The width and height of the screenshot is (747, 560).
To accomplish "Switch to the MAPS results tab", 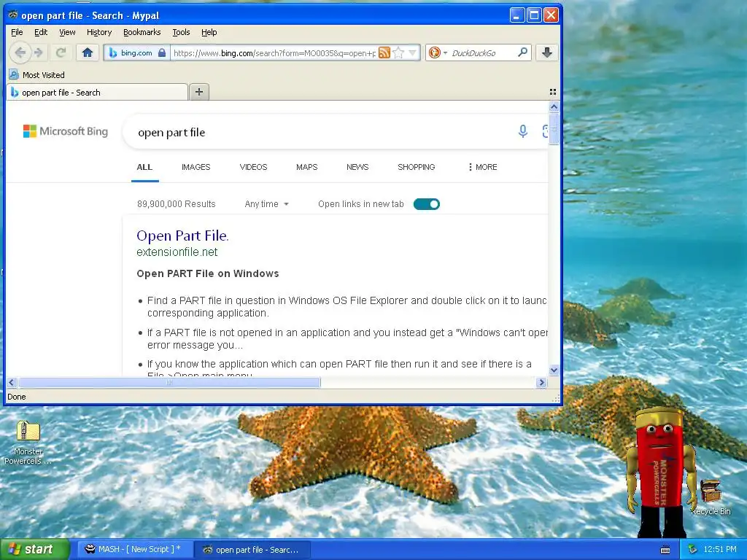I will pos(307,167).
